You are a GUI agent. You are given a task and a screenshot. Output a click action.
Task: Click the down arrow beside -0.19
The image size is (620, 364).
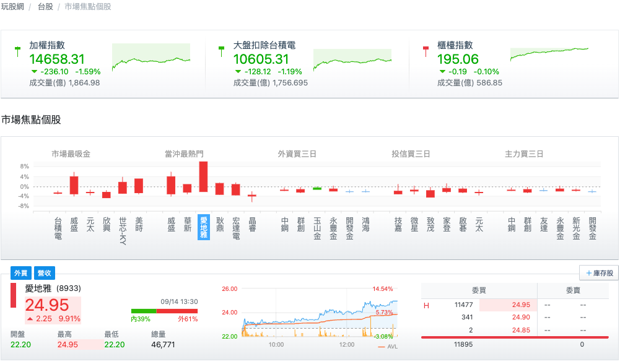442,72
